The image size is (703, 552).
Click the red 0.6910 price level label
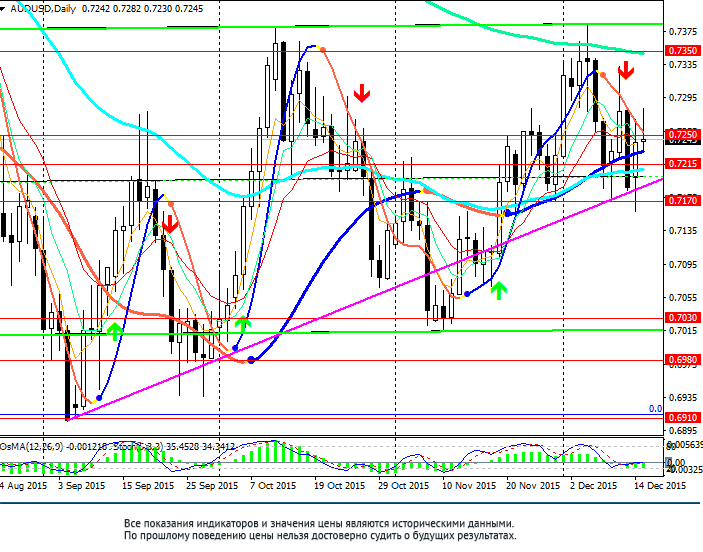click(683, 417)
